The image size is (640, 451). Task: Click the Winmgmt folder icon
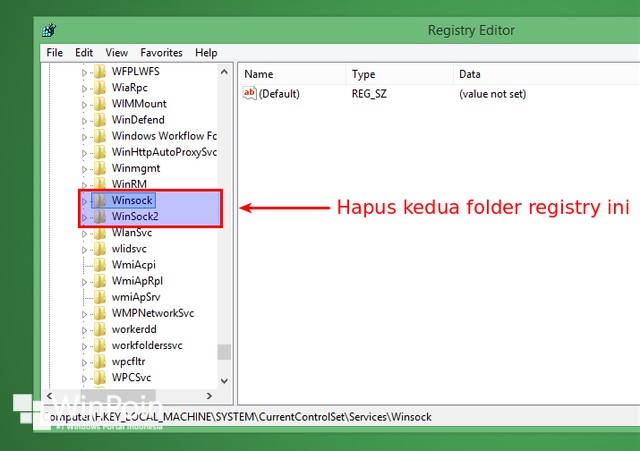point(100,168)
